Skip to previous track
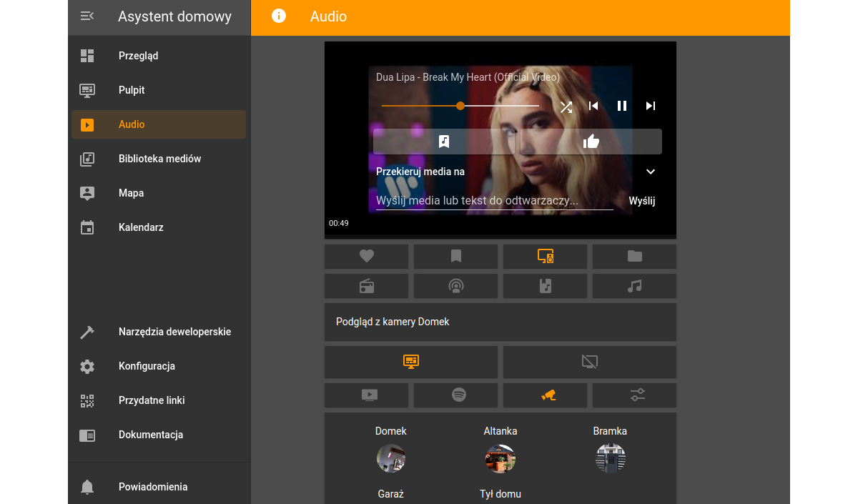The width and height of the screenshot is (858, 504). pos(593,106)
